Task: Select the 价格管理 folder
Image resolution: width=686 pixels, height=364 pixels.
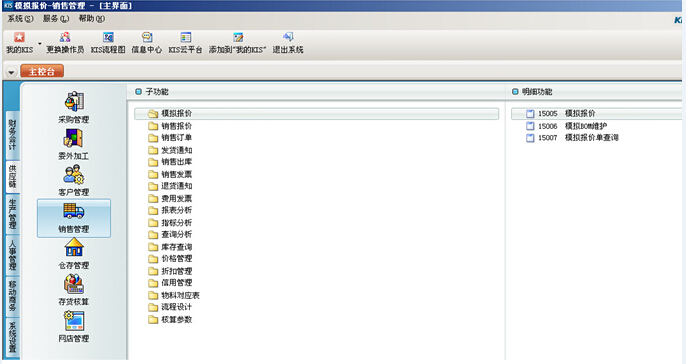Action: click(170, 259)
